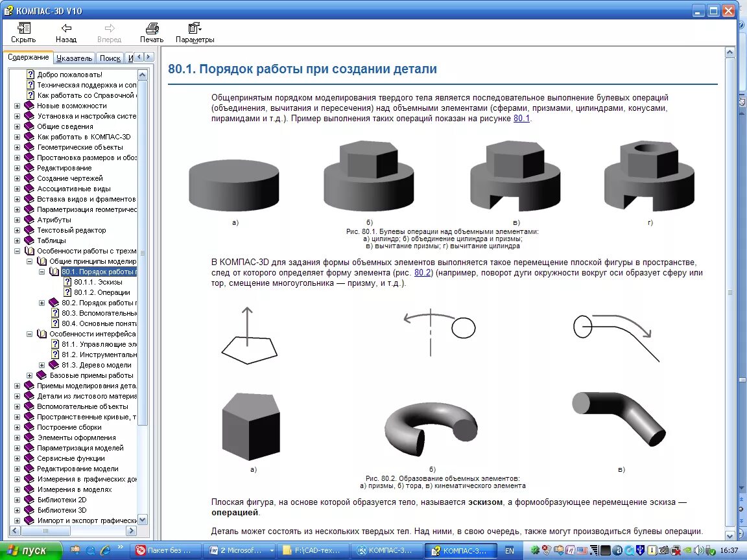Viewport: 747px width, 560px height.
Task: Click the book icon next to Построение сборки
Action: point(29,427)
